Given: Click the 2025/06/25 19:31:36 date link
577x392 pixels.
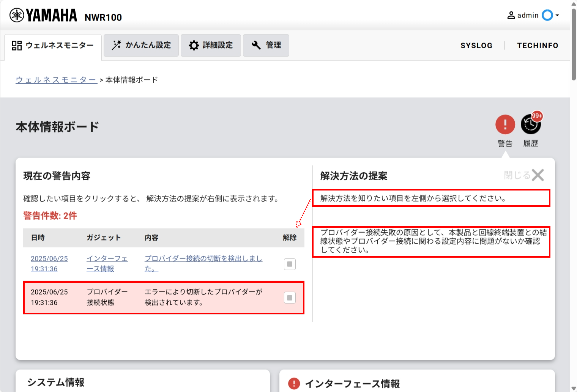Looking at the screenshot, I should [x=49, y=264].
